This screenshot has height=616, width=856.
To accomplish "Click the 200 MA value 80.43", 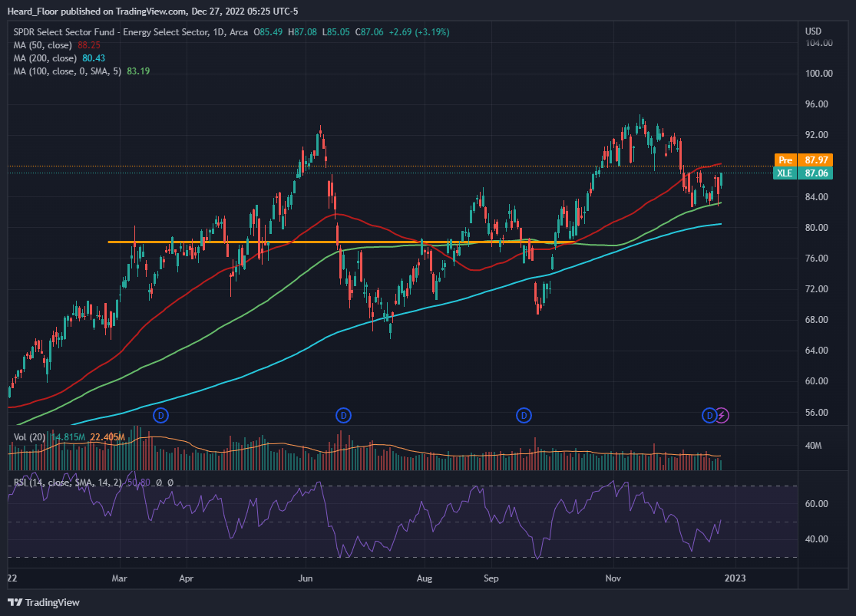I will click(x=94, y=58).
